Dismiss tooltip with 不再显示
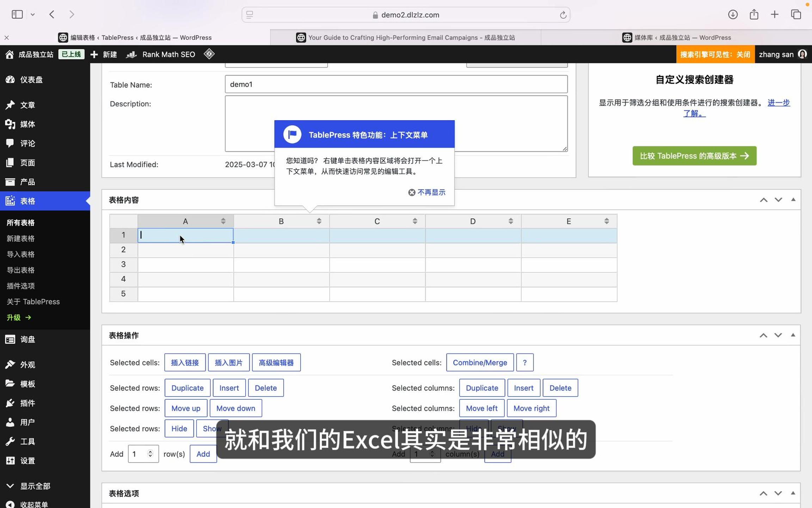The image size is (812, 508). coord(427,192)
